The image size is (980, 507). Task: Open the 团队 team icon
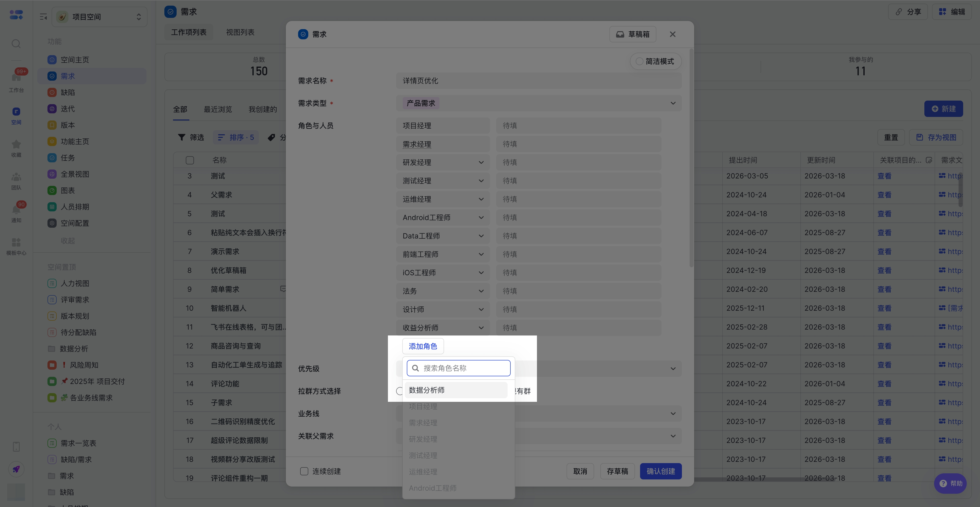(16, 181)
